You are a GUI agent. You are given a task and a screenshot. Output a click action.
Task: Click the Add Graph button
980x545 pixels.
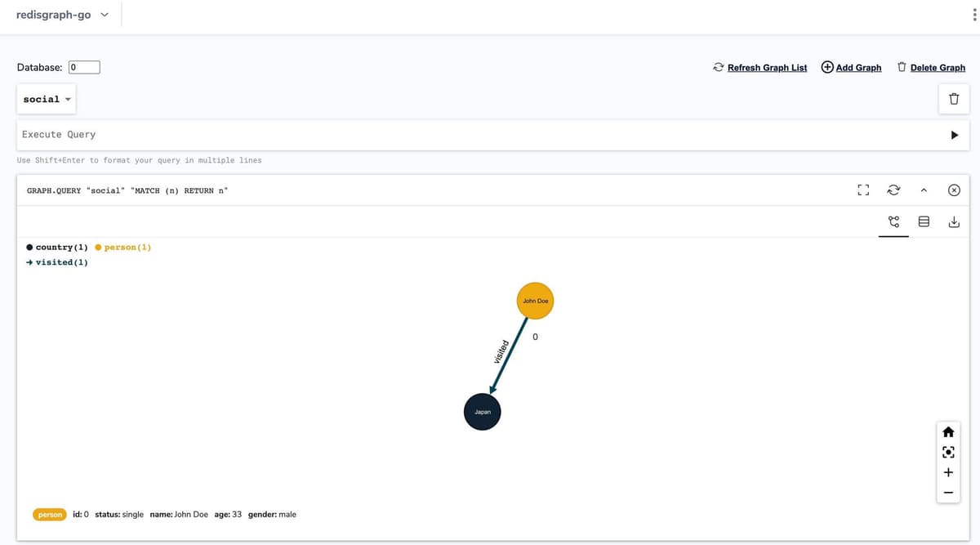tap(851, 68)
